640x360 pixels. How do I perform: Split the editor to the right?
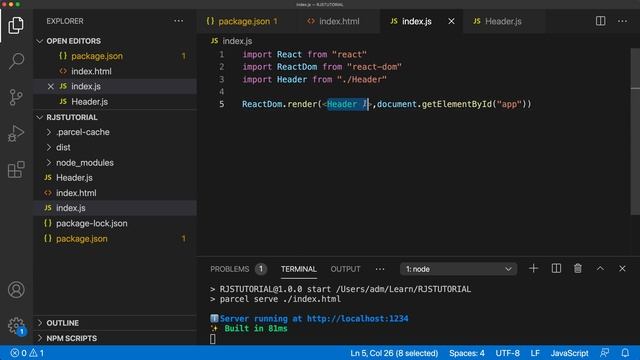[600, 21]
